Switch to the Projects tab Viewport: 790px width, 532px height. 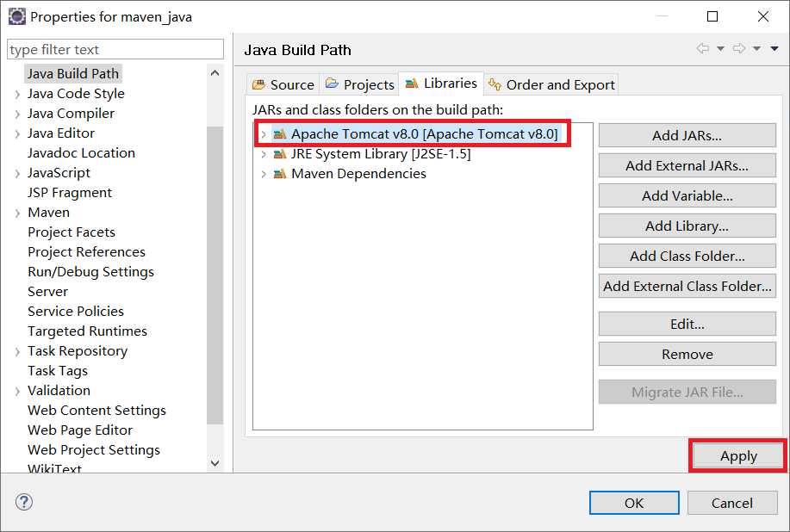359,84
